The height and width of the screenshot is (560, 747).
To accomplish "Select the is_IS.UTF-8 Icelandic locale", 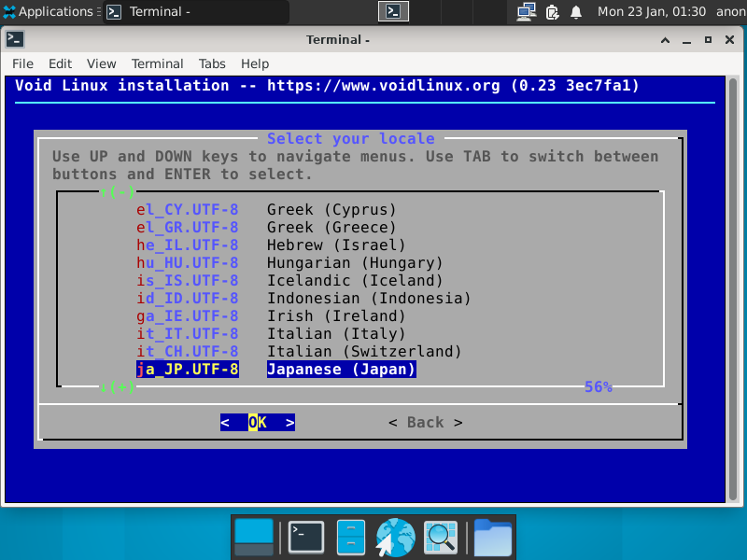I will point(289,281).
